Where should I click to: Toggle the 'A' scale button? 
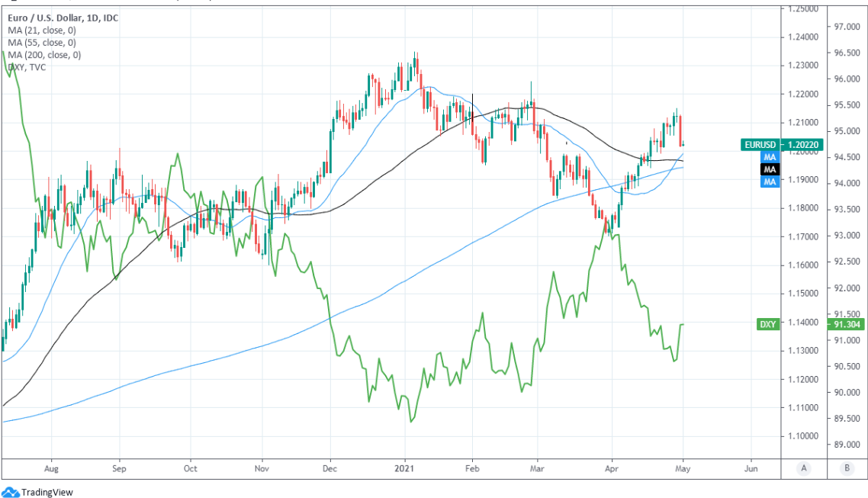click(803, 468)
